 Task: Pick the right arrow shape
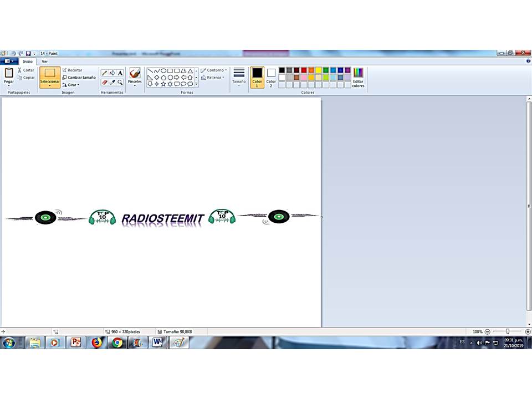(176, 78)
